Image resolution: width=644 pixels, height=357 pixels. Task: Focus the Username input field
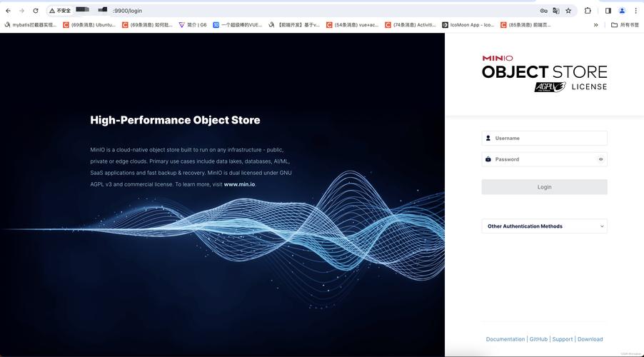pos(544,138)
